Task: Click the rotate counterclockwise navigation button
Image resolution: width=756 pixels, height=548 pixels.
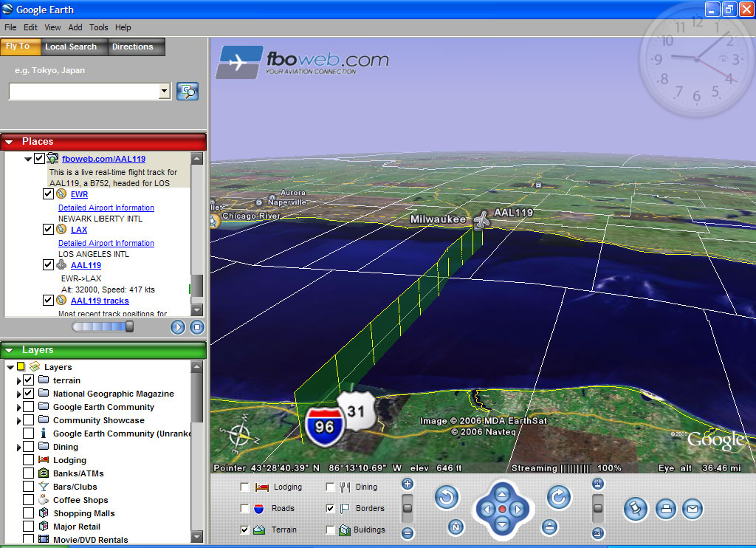Action: tap(447, 497)
